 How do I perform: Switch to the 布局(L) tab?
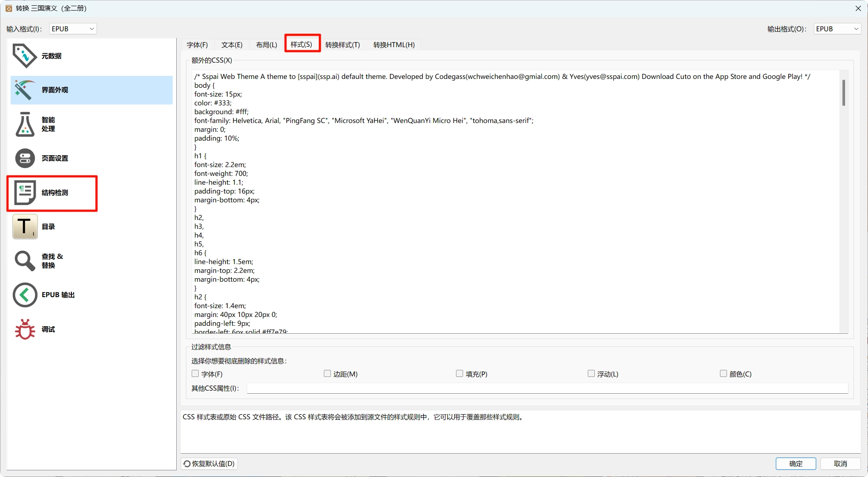point(267,45)
